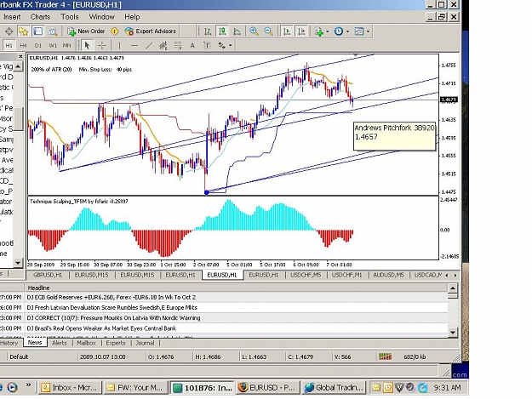Image resolution: width=532 pixels, height=399 pixels.
Task: Open the Templates icon
Action: [x=358, y=31]
